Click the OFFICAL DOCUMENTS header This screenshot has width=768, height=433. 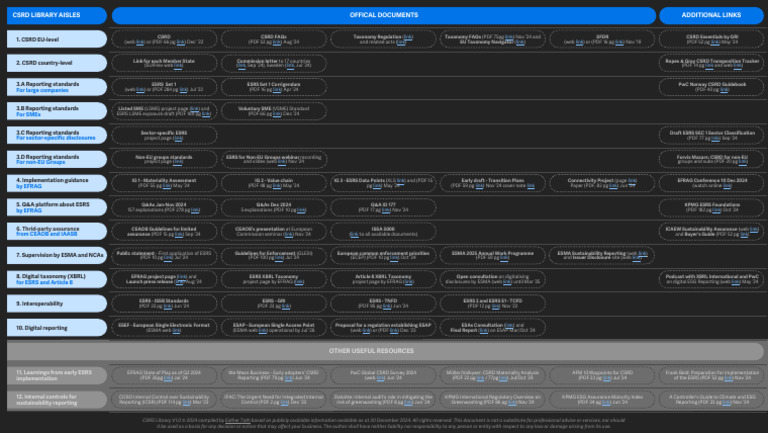click(x=384, y=15)
